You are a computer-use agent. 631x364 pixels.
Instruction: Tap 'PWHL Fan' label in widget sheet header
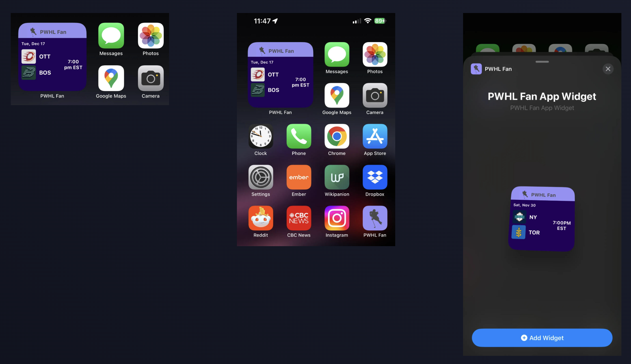click(x=498, y=69)
